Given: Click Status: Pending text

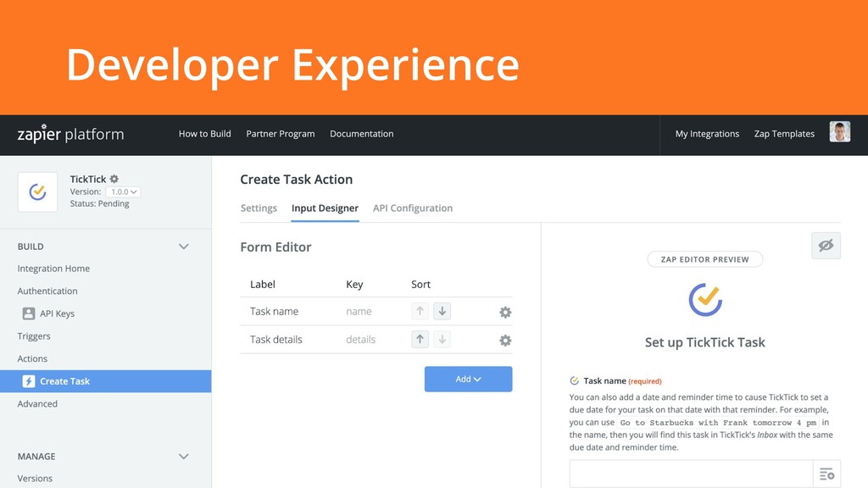Looking at the screenshot, I should 100,203.
